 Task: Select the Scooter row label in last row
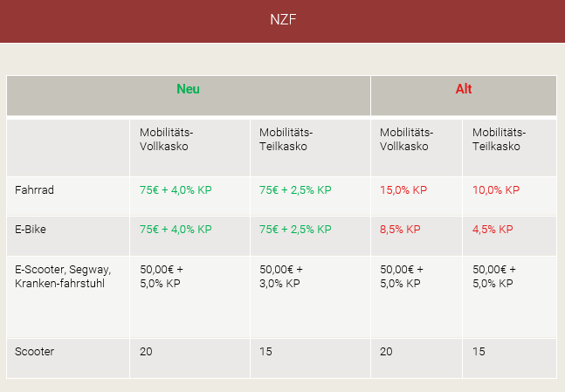(x=35, y=351)
